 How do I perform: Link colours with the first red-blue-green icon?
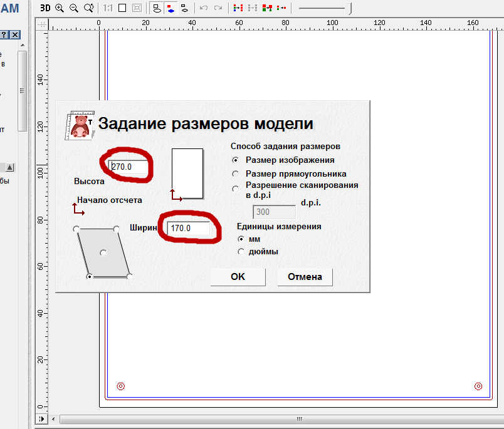238,8
